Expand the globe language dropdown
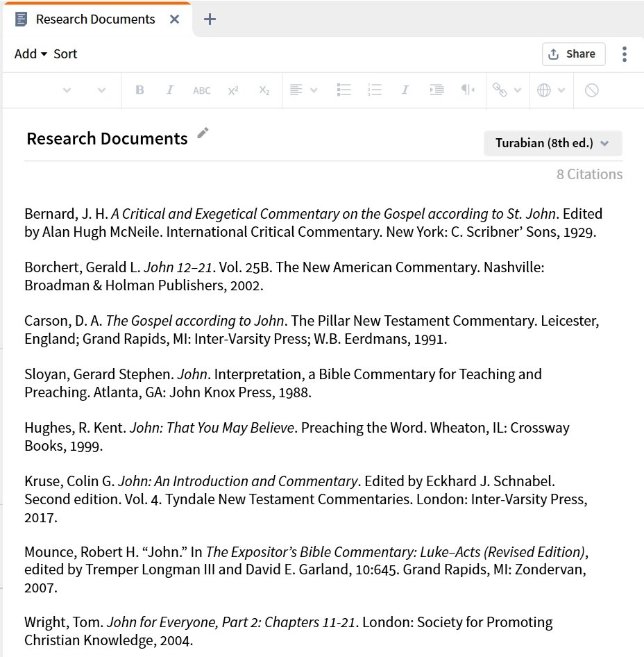Image resolution: width=644 pixels, height=657 pixels. pyautogui.click(x=551, y=90)
